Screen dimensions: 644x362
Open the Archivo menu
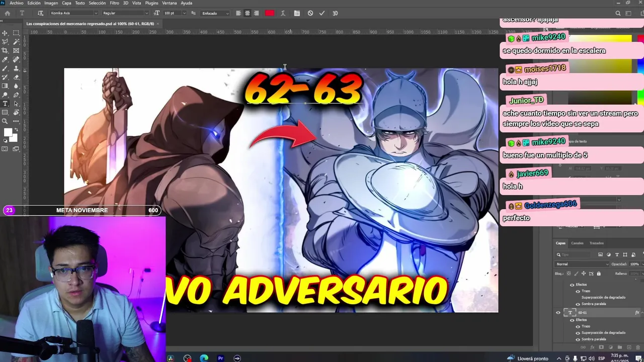point(17,3)
